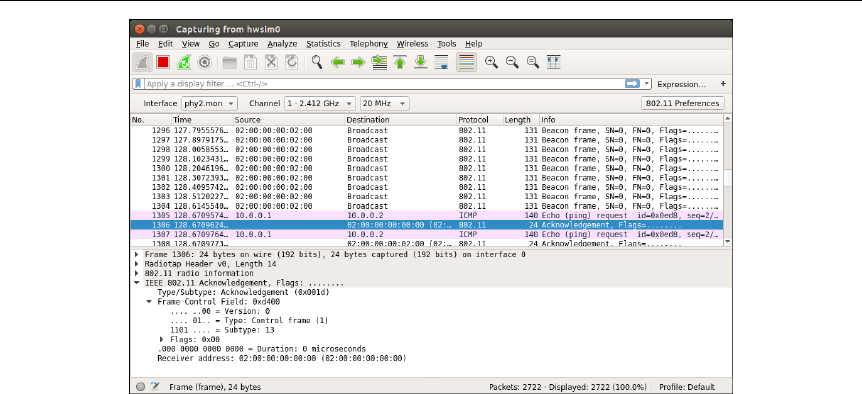862x394 pixels.
Task: Open the Expression… filter builder
Action: 681,84
